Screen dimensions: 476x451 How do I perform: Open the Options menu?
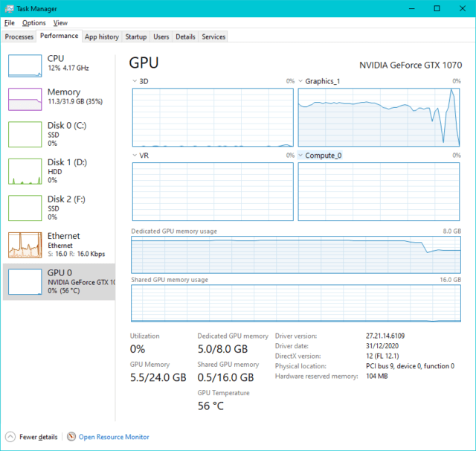(x=33, y=23)
